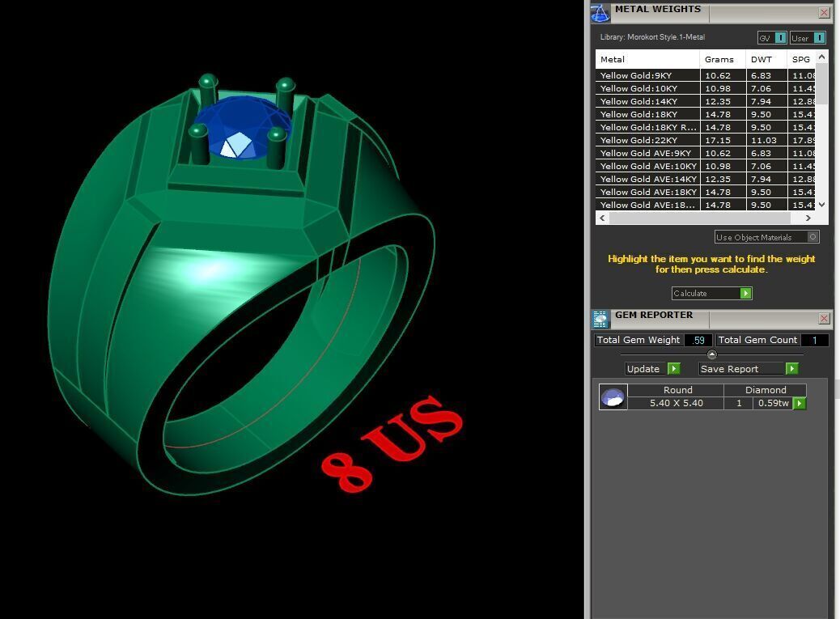Select the Yellow Gold:10KY row
The image size is (840, 619).
[705, 88]
